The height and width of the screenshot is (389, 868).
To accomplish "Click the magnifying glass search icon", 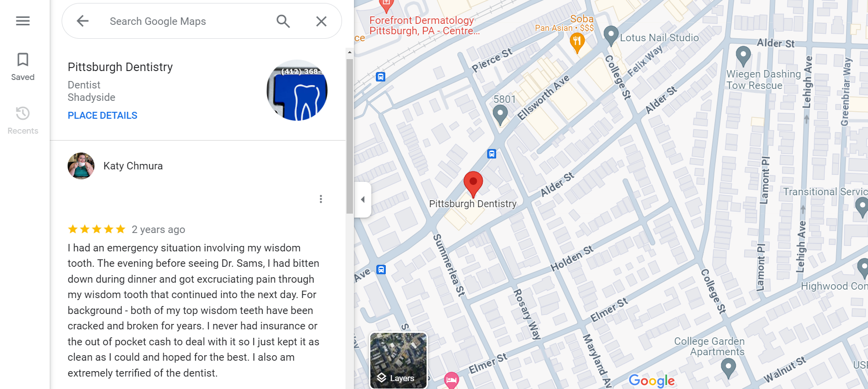I will pyautogui.click(x=283, y=21).
